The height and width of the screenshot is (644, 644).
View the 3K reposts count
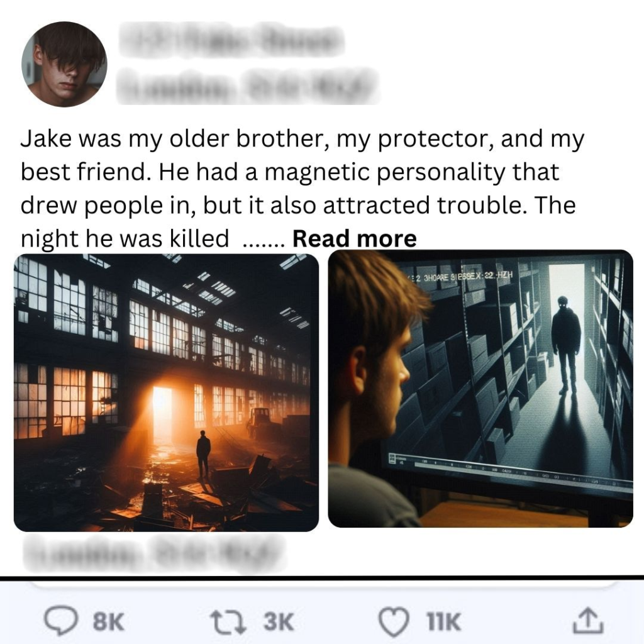(x=279, y=622)
